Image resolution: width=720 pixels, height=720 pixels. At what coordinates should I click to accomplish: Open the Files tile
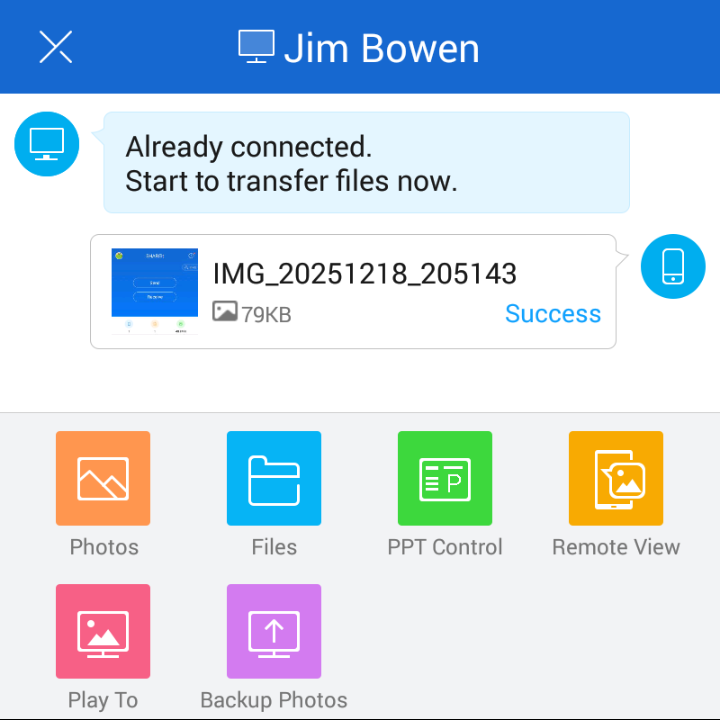274,478
